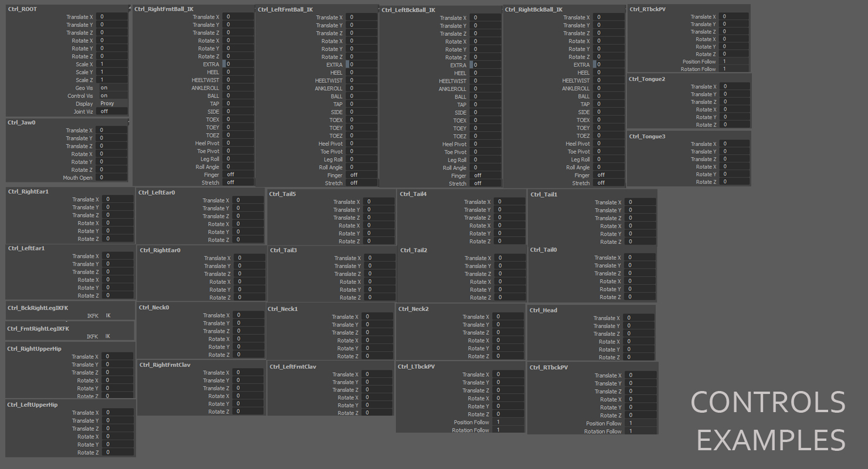Click the Ctrl_Tongue2 panel title
The height and width of the screenshot is (469, 868).
click(647, 79)
